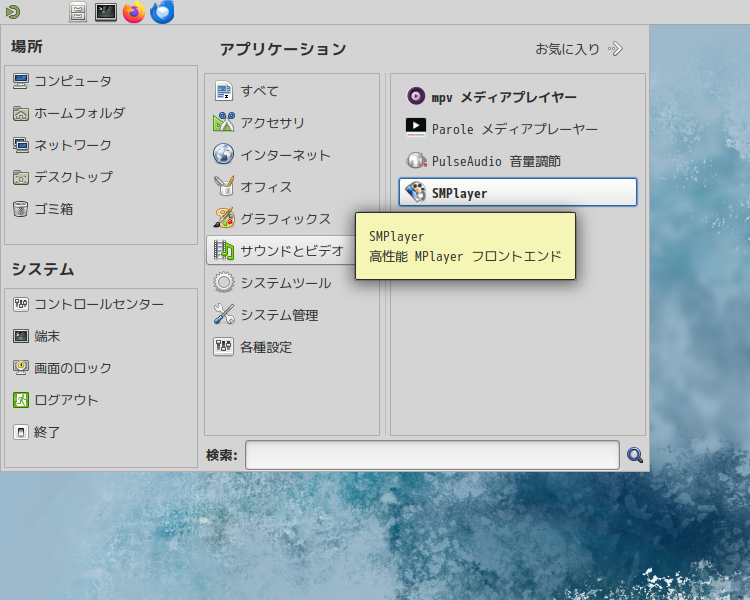Open the オフィス category label
Image resolution: width=750 pixels, height=600 pixels.
coord(266,187)
